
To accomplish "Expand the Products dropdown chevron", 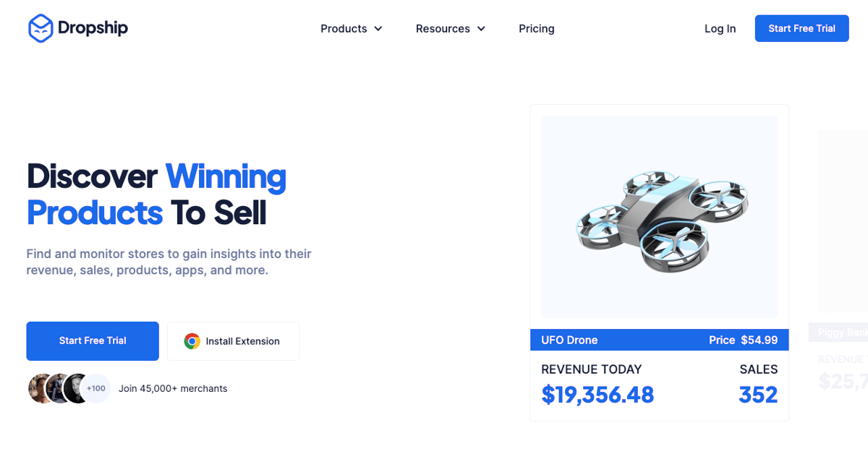I will pos(378,29).
